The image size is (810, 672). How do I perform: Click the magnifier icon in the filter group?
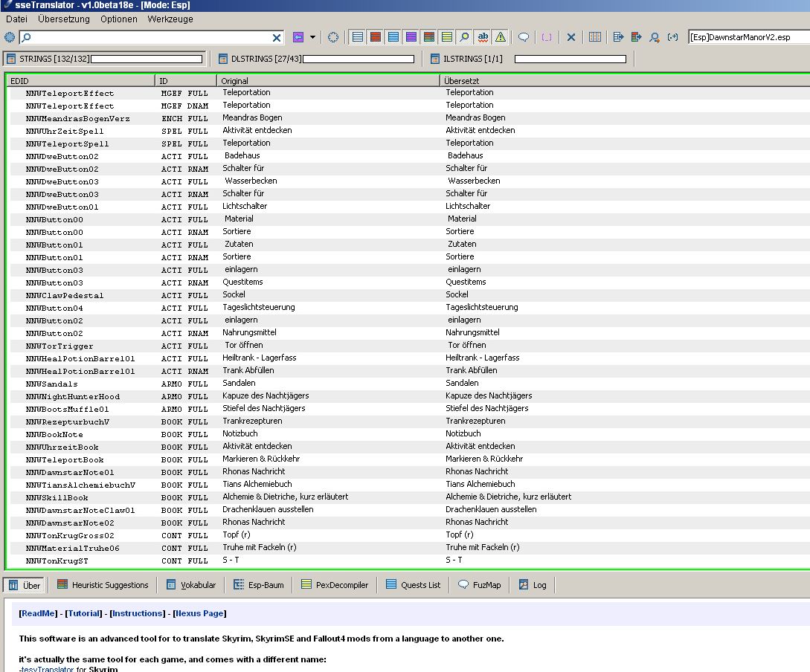point(464,37)
